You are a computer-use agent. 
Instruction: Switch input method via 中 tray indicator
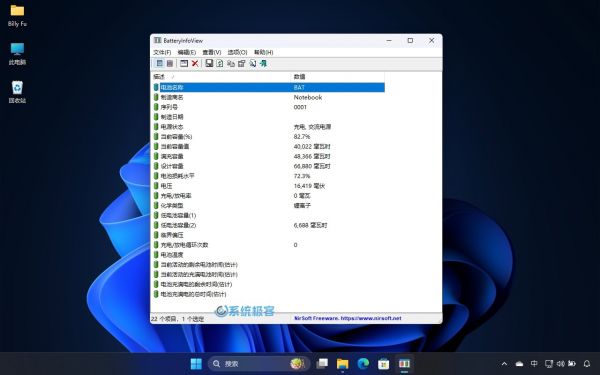coord(534,364)
